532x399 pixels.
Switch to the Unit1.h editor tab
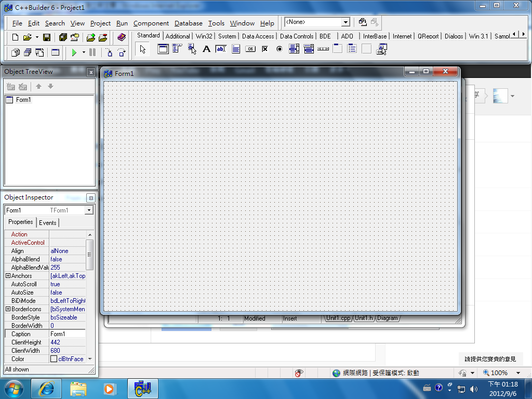pos(364,318)
